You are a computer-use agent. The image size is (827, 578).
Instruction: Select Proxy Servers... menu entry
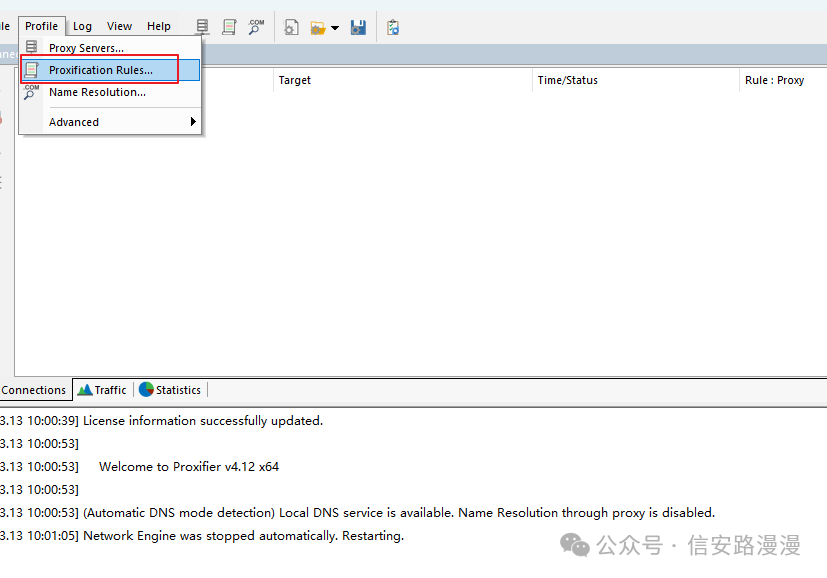click(86, 48)
